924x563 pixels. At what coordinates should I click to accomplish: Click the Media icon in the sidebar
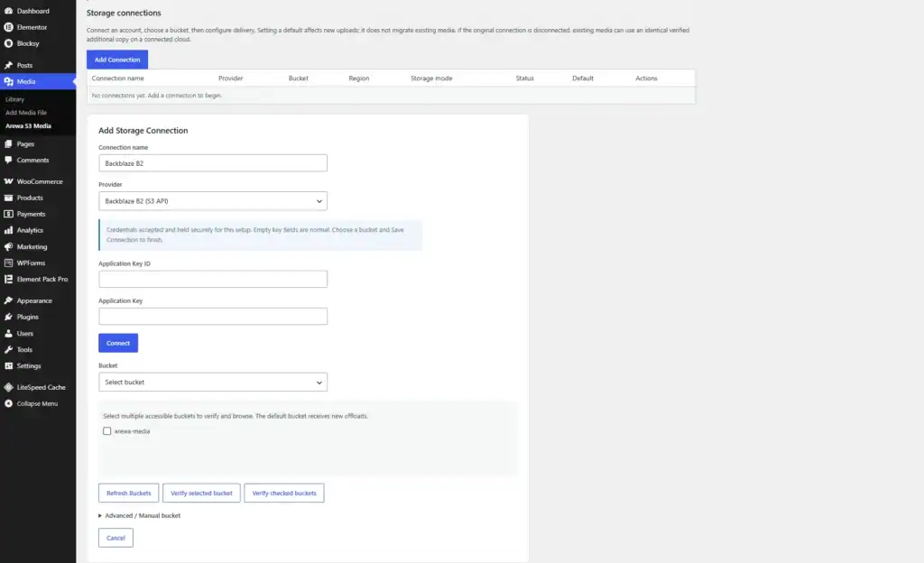8,82
